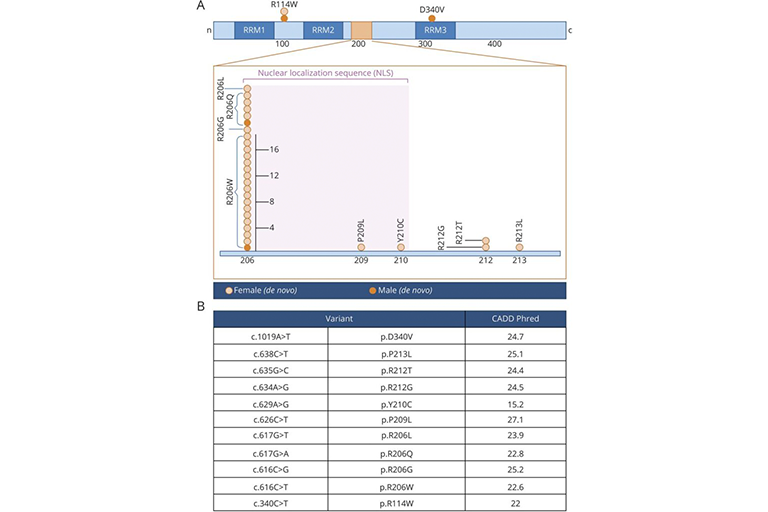Click the Female (de novo) legend swatch

point(229,291)
